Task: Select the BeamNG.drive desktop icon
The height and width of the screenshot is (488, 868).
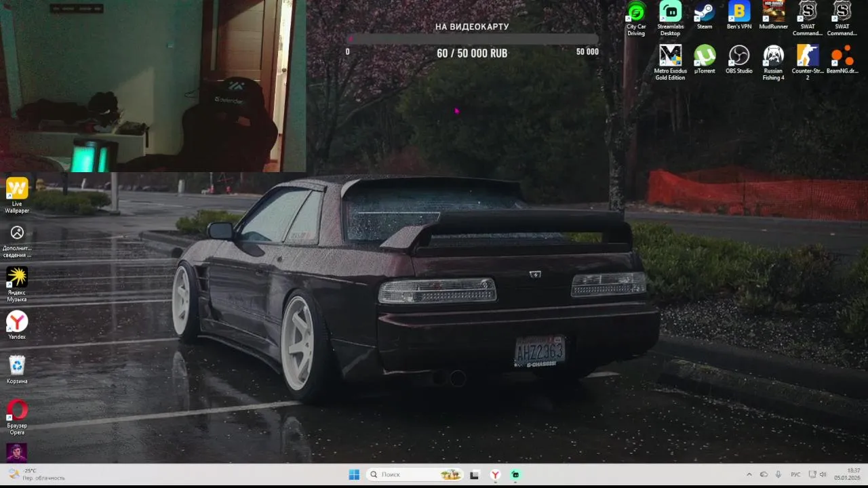Action: (842, 60)
